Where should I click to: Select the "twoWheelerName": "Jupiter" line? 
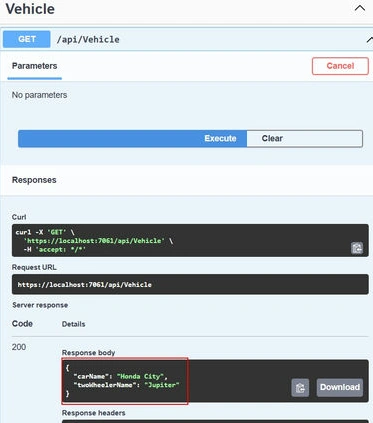coord(126,385)
